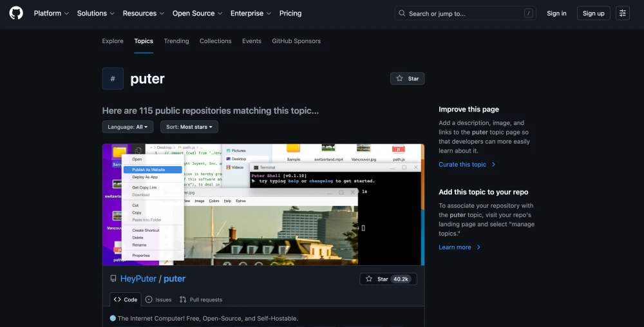The height and width of the screenshot is (327, 644).
Task: Click the Code brackets icon
Action: point(117,299)
